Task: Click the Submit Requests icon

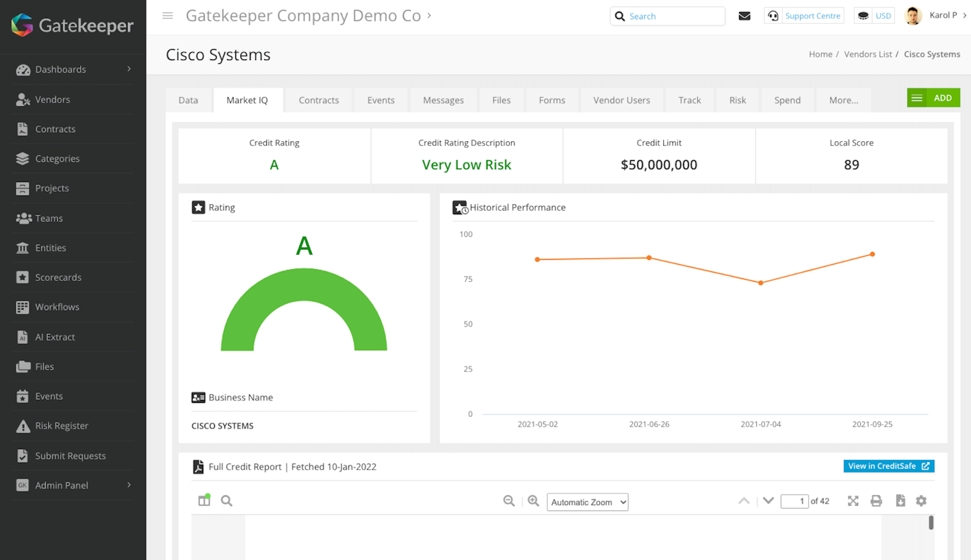Action: [22, 456]
